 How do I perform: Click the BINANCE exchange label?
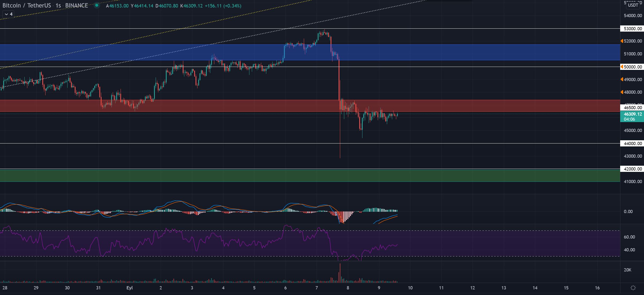76,6
